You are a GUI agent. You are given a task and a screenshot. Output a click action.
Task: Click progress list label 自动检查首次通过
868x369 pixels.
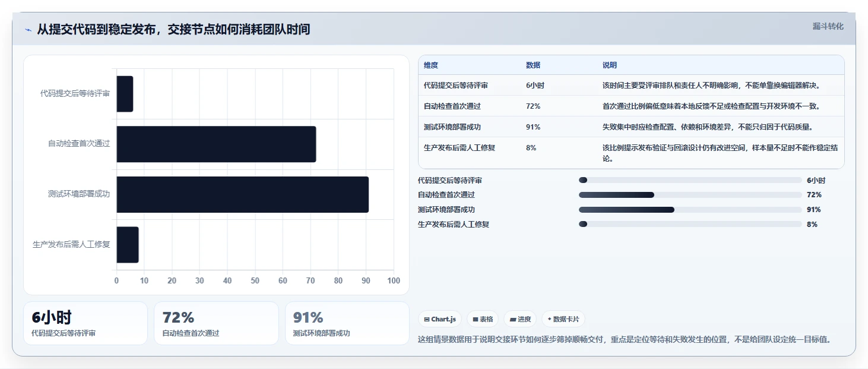(446, 195)
